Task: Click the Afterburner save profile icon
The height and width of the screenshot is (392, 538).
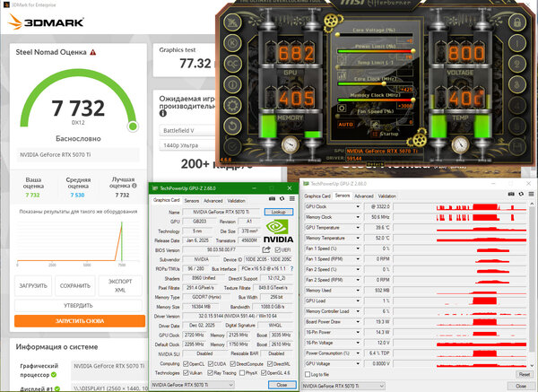Action: pyautogui.click(x=517, y=146)
